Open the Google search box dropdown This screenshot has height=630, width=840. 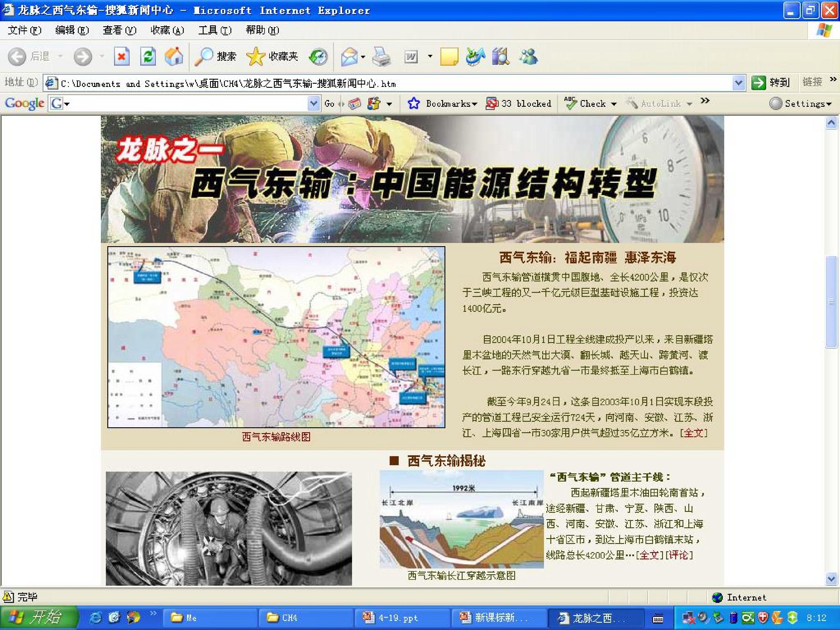coord(313,103)
